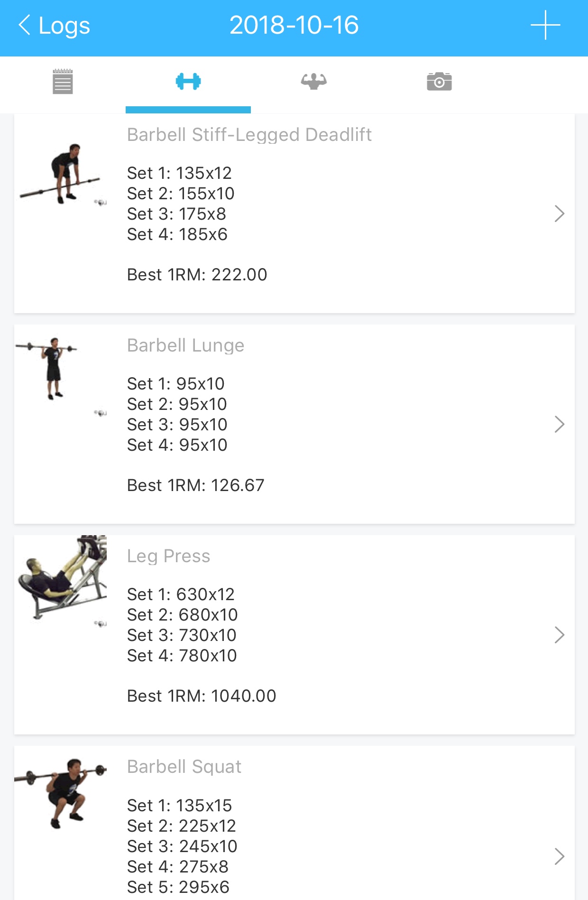Tap the back arrow icon beside Logs

pos(25,25)
